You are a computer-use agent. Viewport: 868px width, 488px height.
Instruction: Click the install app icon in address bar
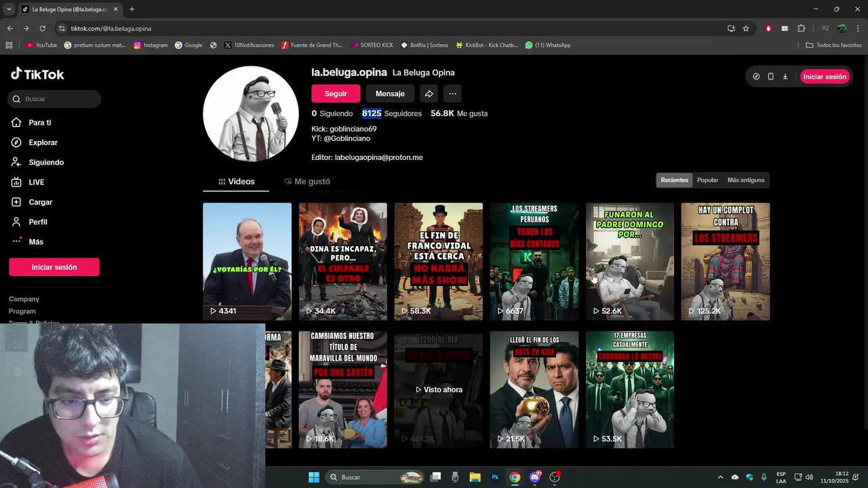[731, 28]
